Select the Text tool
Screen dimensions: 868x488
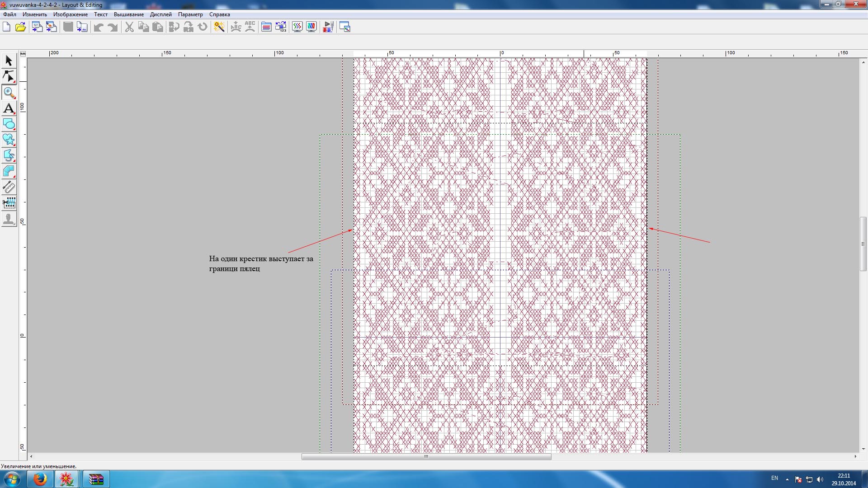9,108
